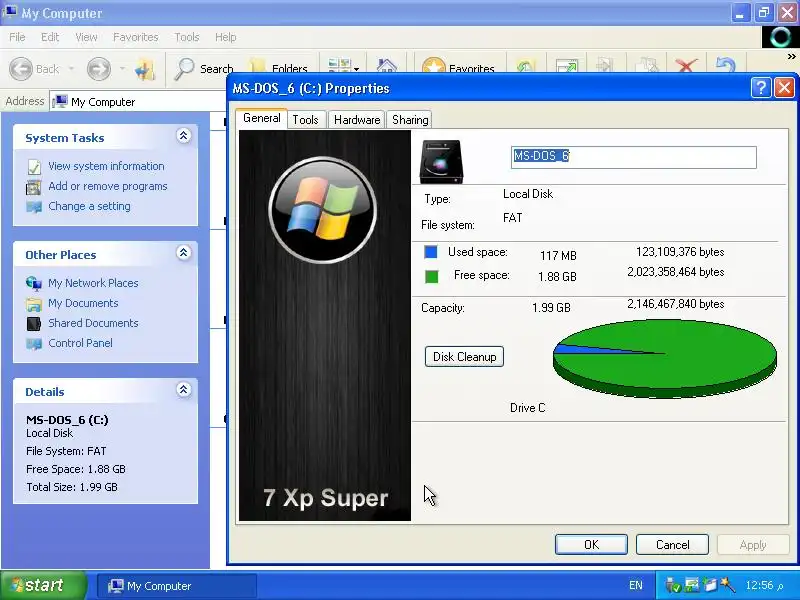The image size is (800, 600).
Task: Open the Tools menu
Action: 187,37
